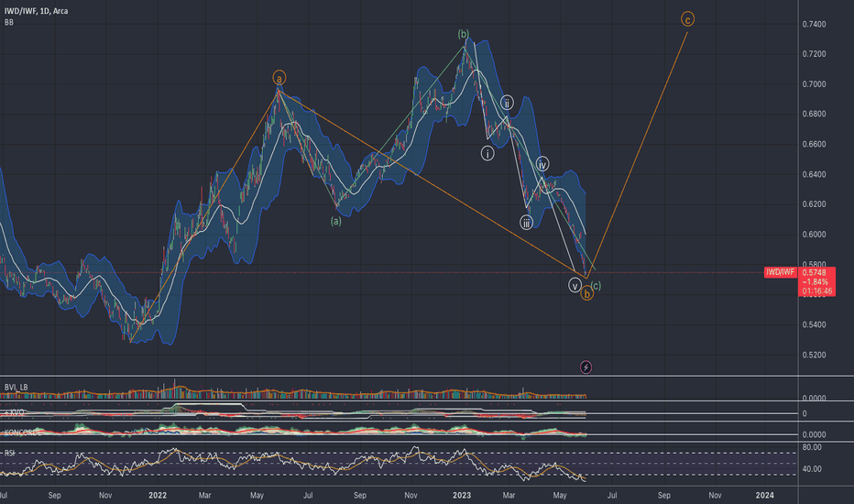Select the white circled 'iv' wave label
This screenshot has width=854, height=504.
542,164
